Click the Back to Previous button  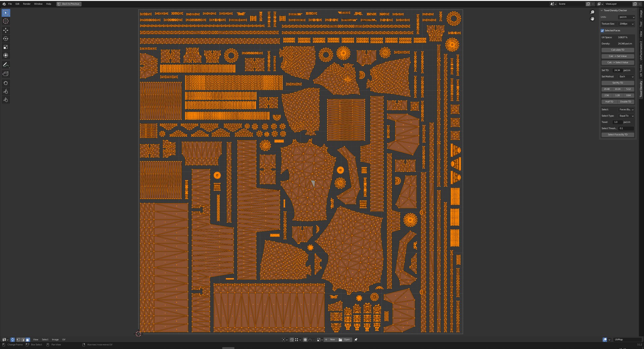coord(69,4)
